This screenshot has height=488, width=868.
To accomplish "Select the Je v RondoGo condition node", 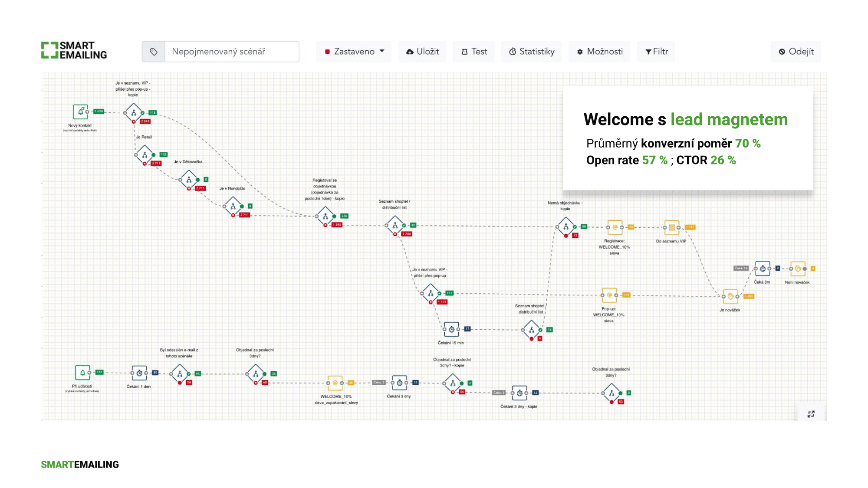I will 233,206.
